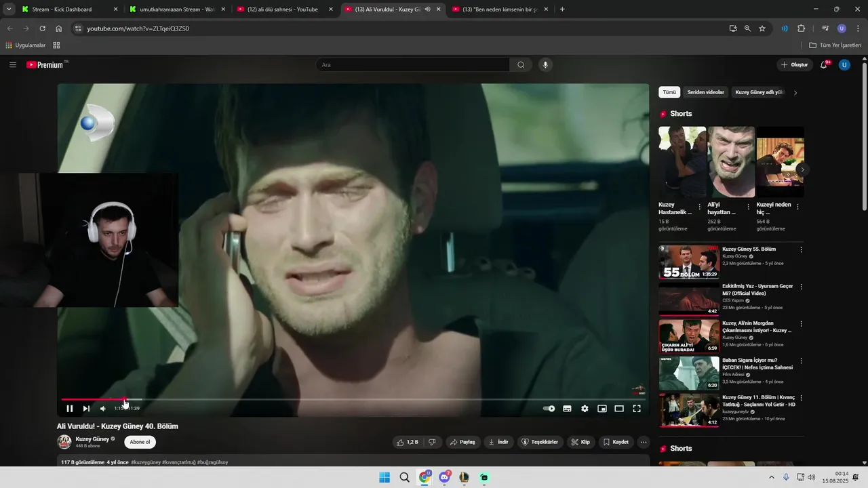Toggle subtitles/closed captions button
This screenshot has width=868, height=488.
[x=567, y=409]
